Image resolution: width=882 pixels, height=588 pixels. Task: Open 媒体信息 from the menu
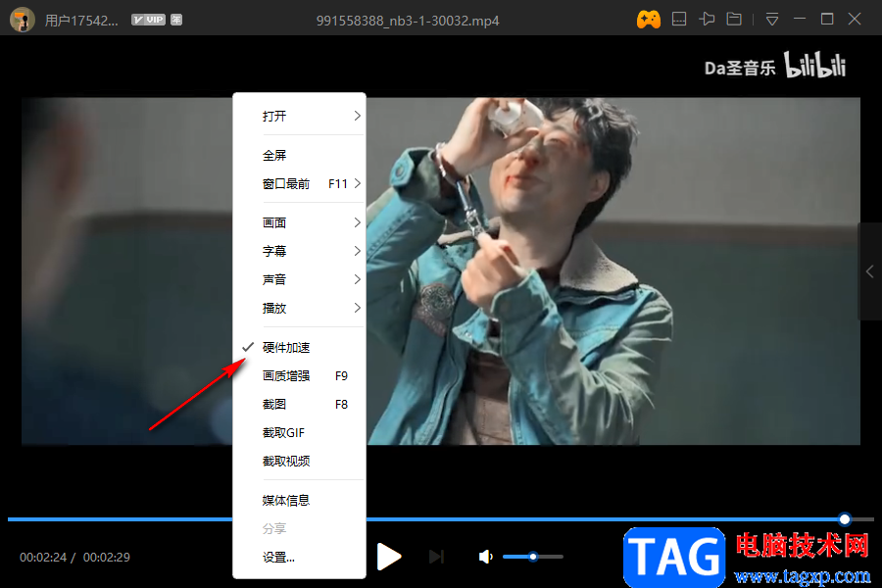tap(299, 500)
